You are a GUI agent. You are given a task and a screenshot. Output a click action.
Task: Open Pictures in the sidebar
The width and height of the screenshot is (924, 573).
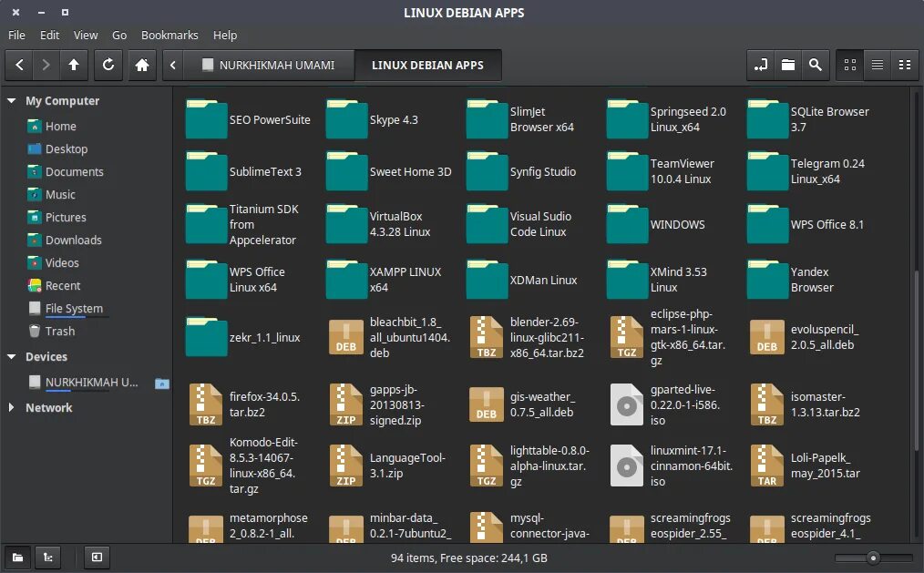(66, 218)
